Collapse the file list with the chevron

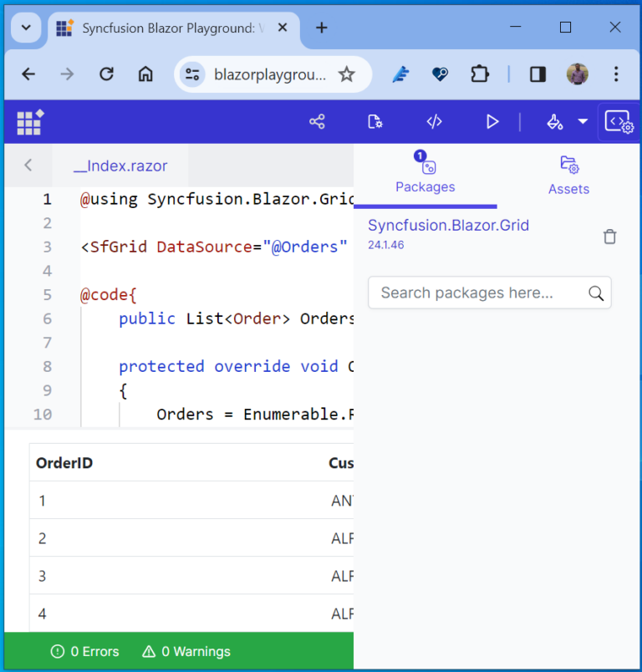pos(28,165)
